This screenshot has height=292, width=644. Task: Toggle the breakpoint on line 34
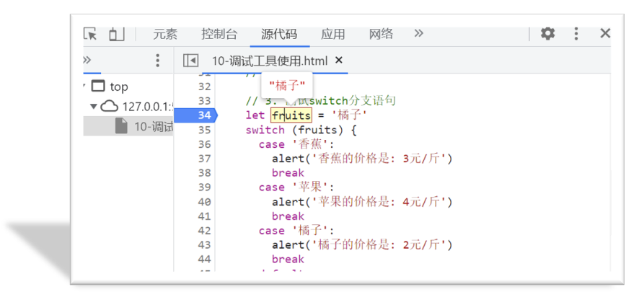click(204, 115)
